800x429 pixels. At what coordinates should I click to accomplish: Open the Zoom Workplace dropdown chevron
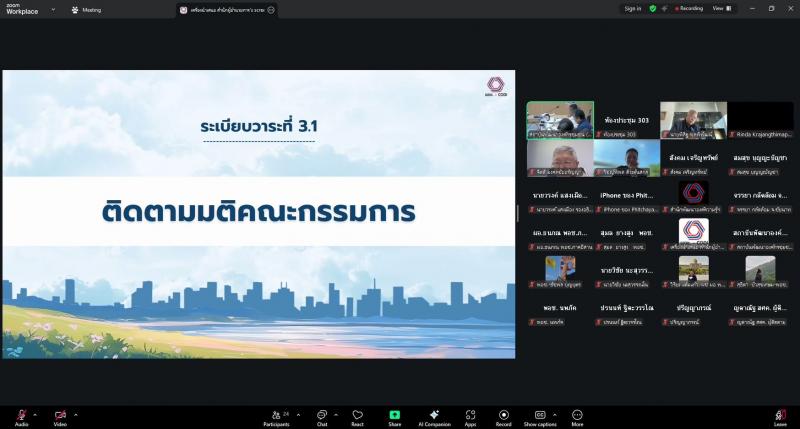click(53, 10)
